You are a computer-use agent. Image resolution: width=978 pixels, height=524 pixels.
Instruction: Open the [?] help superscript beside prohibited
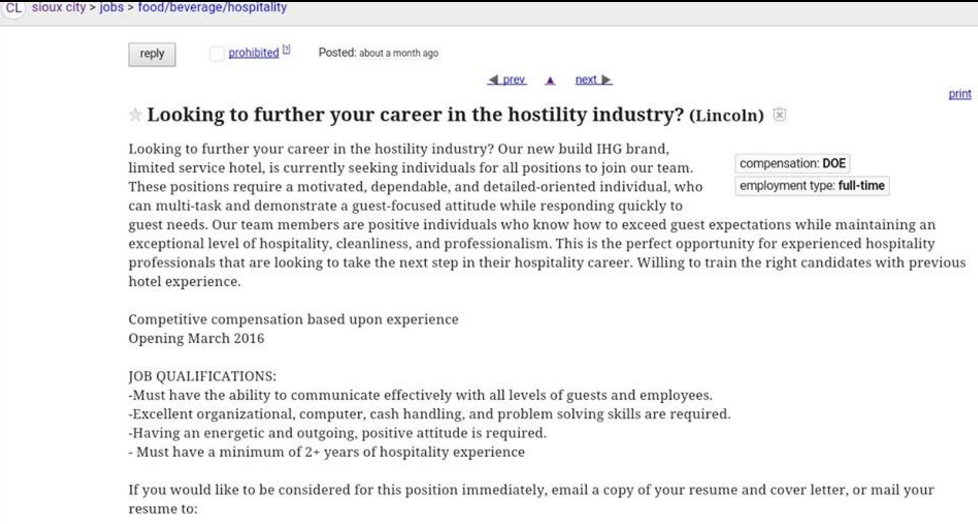(x=286, y=49)
